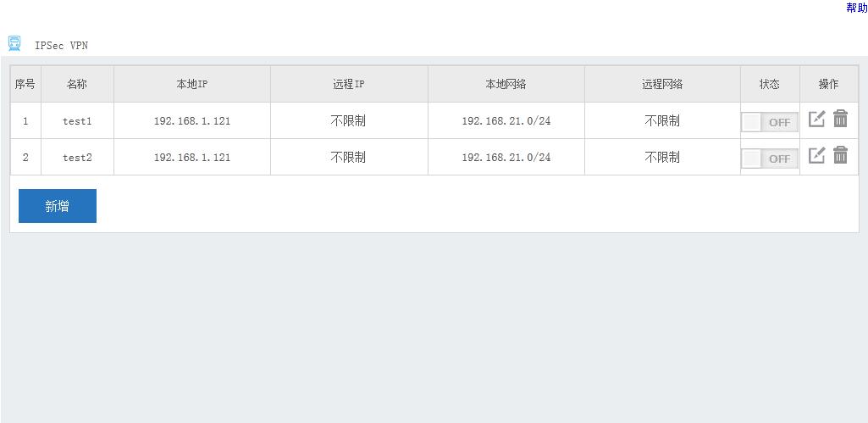Click the 本地网络 column header
Viewport: 868px width, 423px height.
[506, 84]
